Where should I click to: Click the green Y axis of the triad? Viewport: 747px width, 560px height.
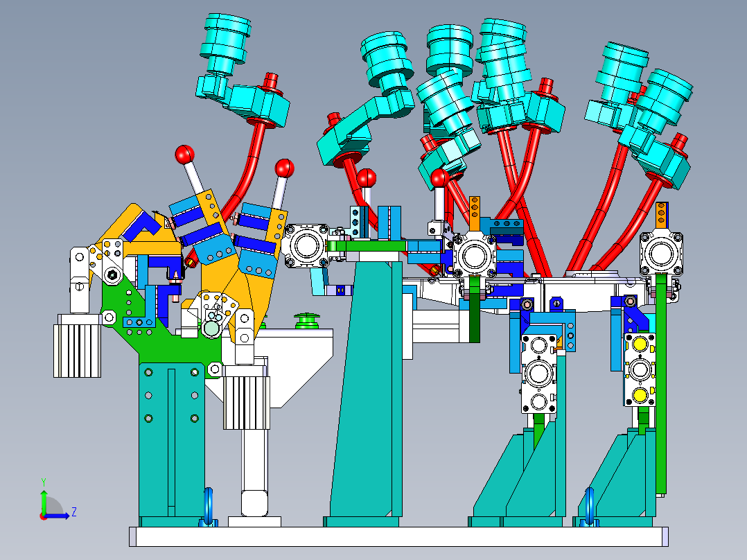pyautogui.click(x=44, y=502)
